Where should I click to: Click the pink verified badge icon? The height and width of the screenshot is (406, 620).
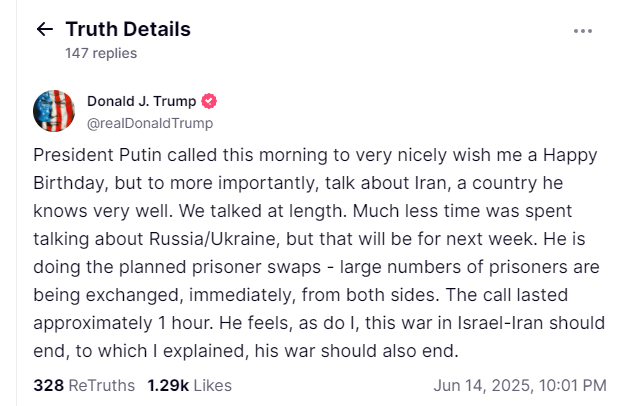click(x=209, y=101)
